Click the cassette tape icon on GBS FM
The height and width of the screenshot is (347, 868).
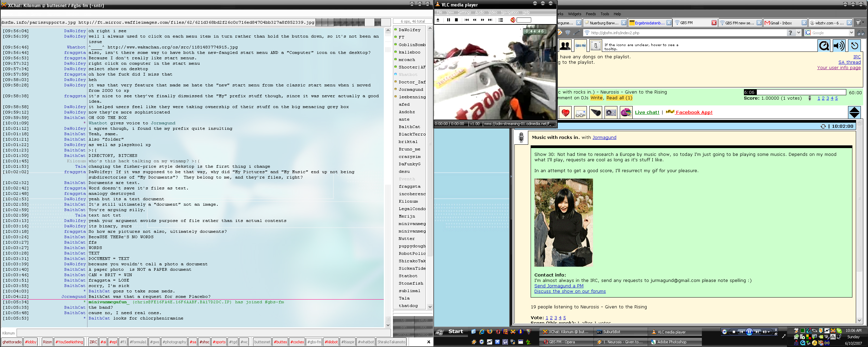611,113
